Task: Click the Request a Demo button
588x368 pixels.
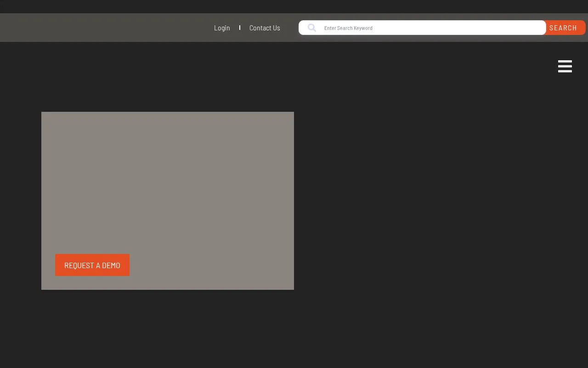Action: [92, 265]
